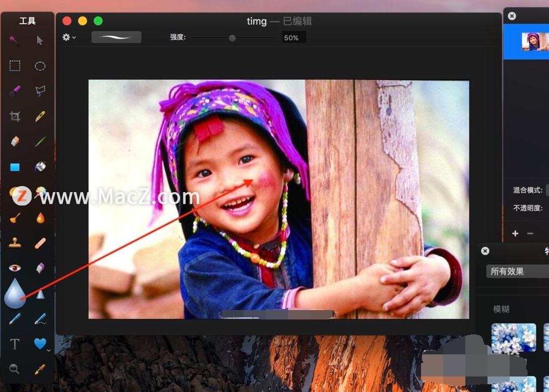Click the green full-screen window button
549x392 pixels.
(98, 21)
